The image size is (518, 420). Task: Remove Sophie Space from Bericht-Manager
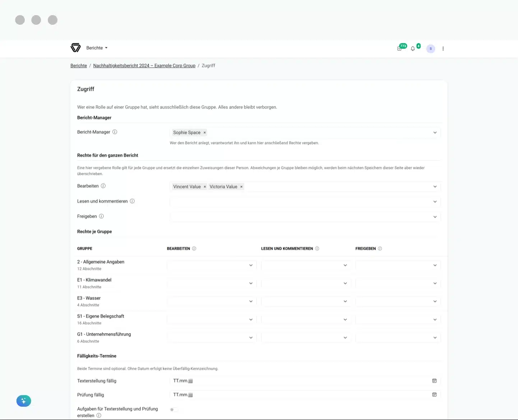tap(205, 132)
